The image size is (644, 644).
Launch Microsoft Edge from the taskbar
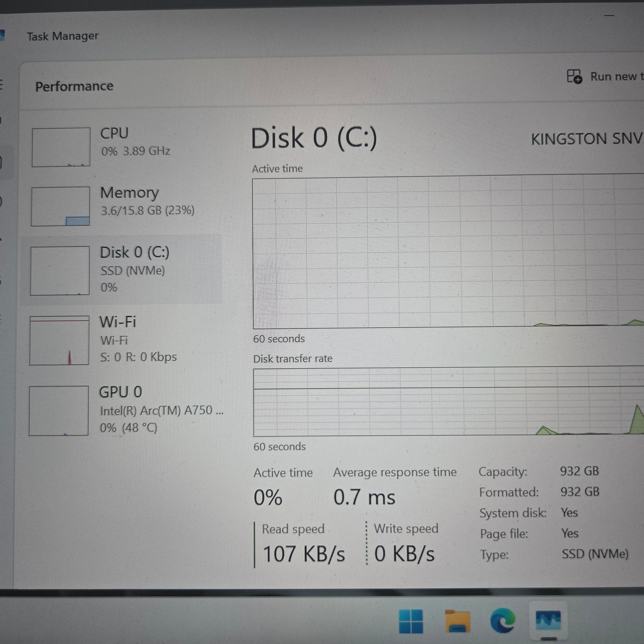point(503,621)
